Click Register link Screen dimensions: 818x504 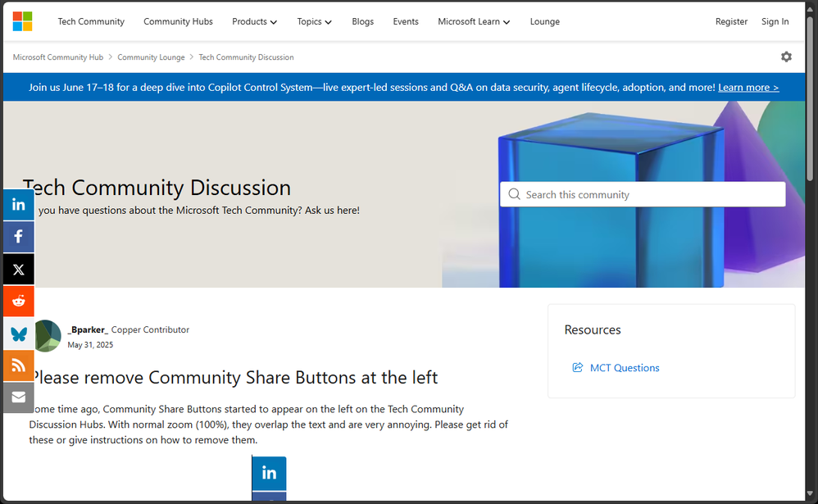click(731, 21)
